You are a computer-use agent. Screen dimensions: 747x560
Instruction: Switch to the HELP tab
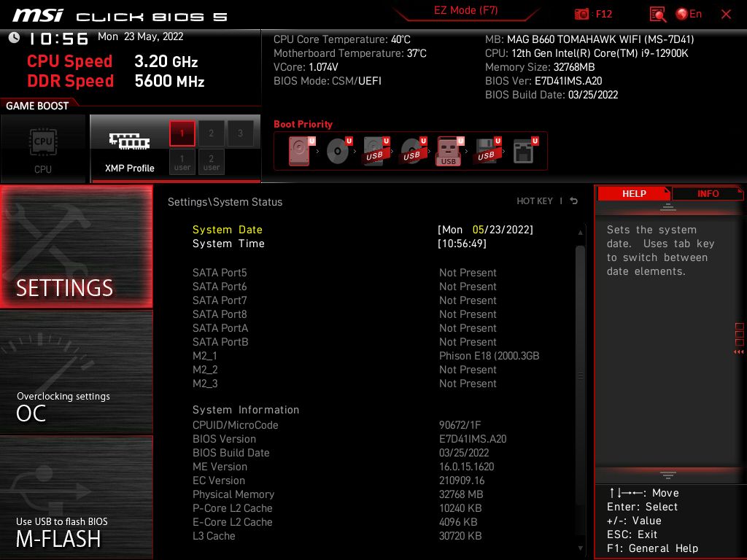(634, 194)
